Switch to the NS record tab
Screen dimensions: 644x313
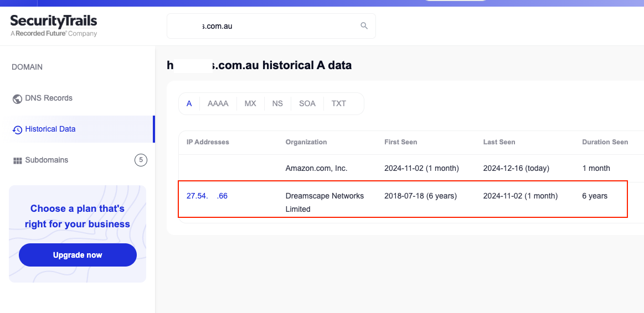pos(277,104)
